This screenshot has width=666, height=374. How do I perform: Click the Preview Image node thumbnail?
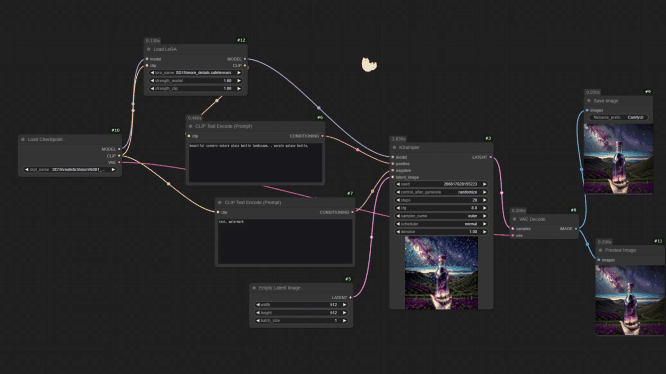pos(630,300)
